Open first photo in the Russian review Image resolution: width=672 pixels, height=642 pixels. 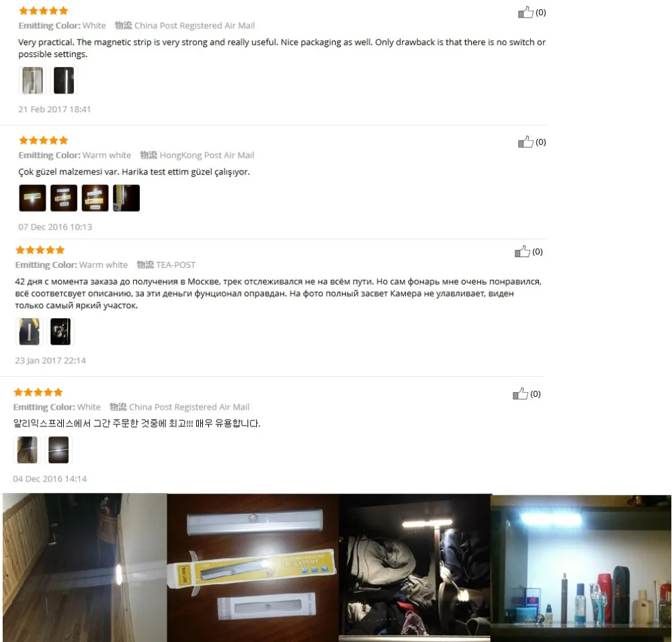point(29,332)
